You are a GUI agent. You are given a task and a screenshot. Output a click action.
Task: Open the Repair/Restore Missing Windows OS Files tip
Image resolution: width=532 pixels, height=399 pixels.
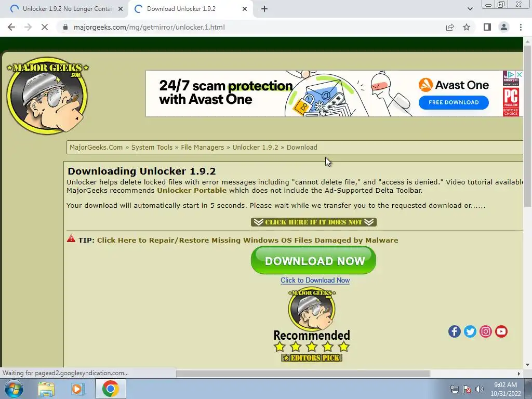(248, 240)
